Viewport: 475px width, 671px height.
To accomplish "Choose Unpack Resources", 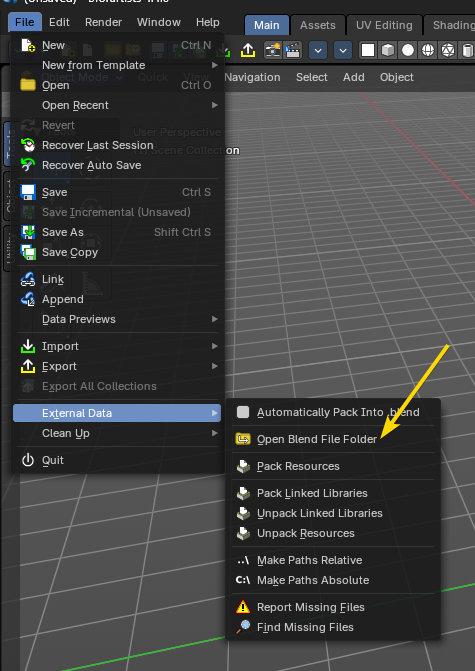I will coord(333,533).
